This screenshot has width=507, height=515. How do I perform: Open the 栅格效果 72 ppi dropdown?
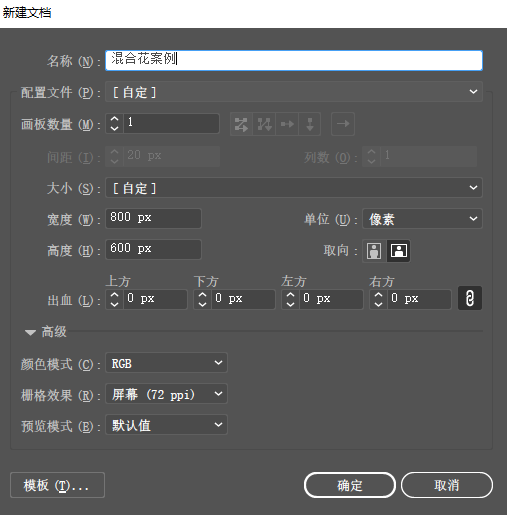(x=166, y=394)
